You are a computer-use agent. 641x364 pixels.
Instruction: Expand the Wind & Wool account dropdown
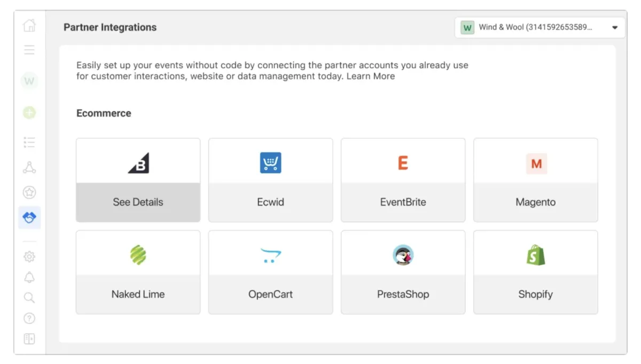(x=540, y=27)
